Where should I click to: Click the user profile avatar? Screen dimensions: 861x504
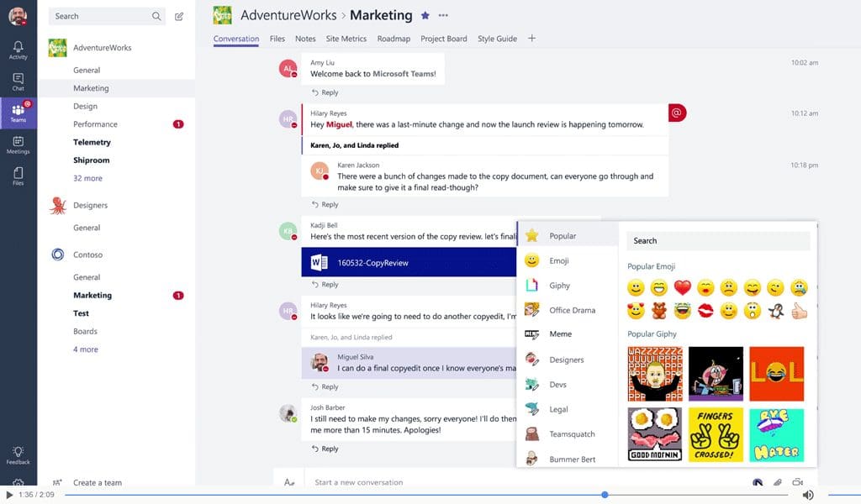tap(18, 16)
